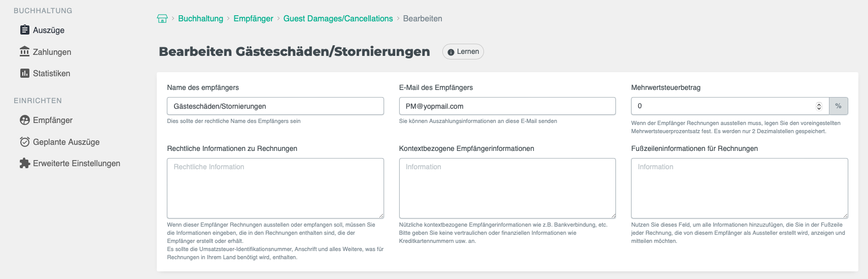Click the Zahlungen bank icon
This screenshot has height=279, width=868.
pos(24,51)
